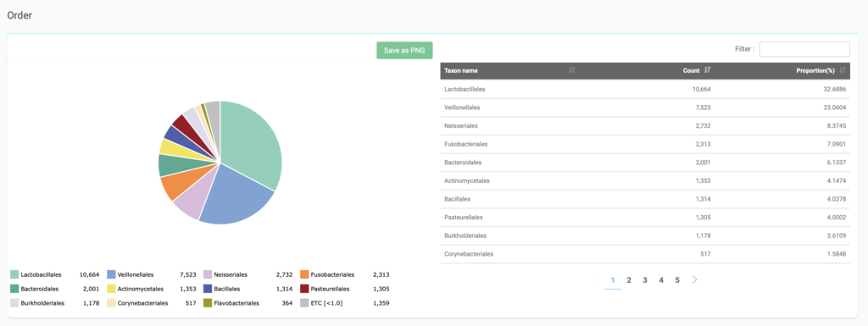Click the Order section heading
The image size is (868, 326).
coord(19,15)
